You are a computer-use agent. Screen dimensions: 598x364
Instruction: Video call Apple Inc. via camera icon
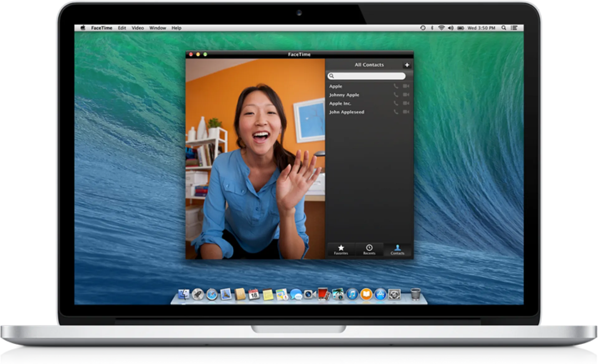pyautogui.click(x=406, y=103)
